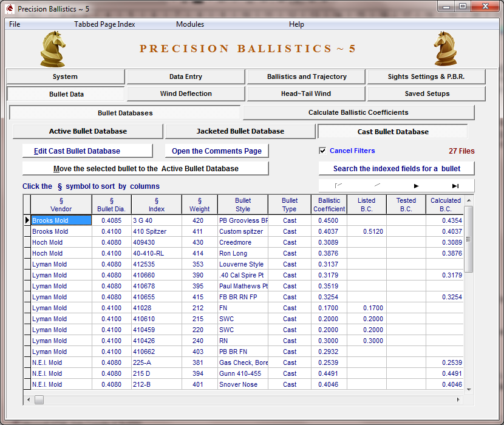This screenshot has height=425, width=504.
Task: Click the 'Snover Nose' style cell
Action: click(x=243, y=384)
